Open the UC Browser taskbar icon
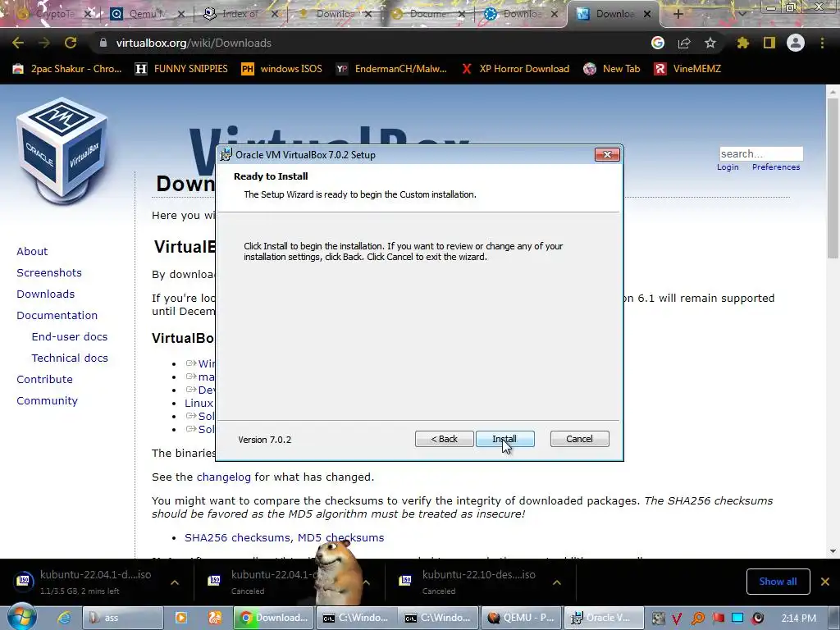The width and height of the screenshot is (840, 630). (x=215, y=618)
